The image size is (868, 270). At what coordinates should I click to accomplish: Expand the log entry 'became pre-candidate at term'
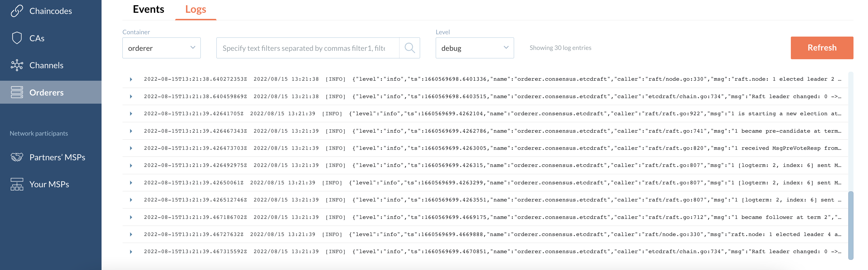131,131
